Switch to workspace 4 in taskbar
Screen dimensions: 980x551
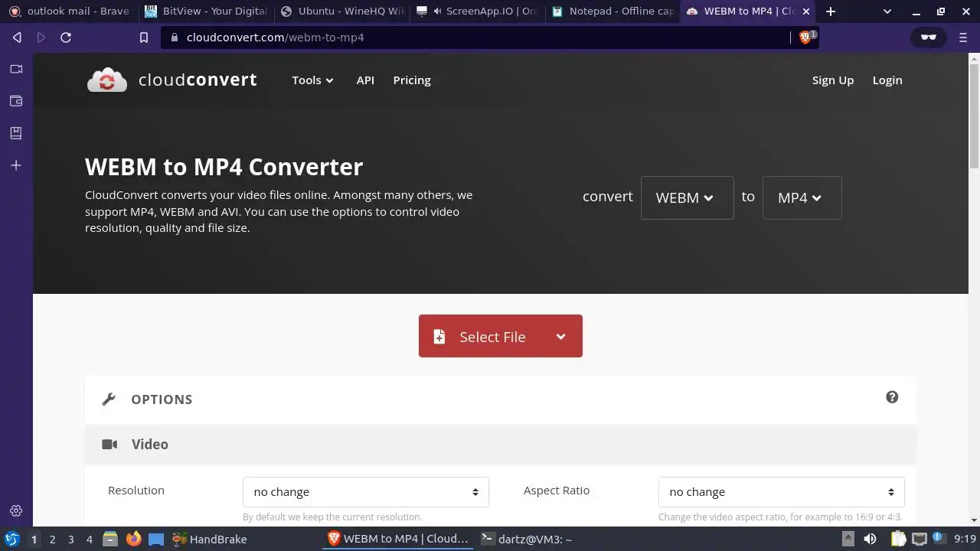pos(89,539)
